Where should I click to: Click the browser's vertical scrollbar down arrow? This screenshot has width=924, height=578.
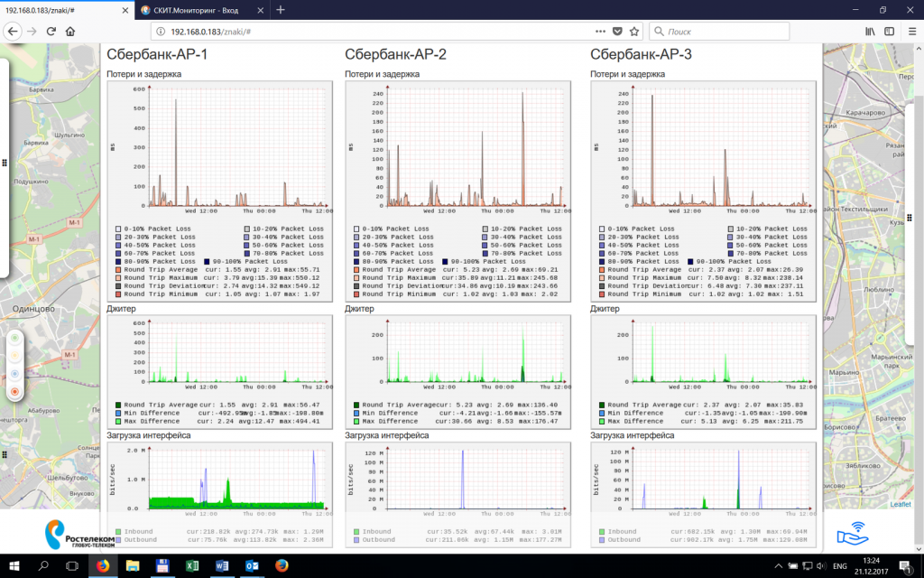(917, 548)
